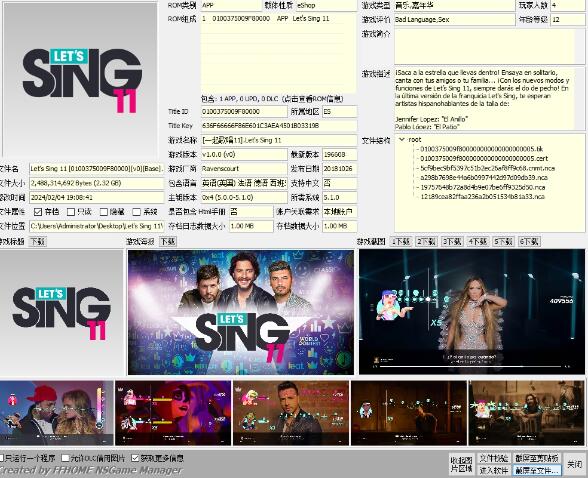
Task: Click the Title Key text field
Action: click(x=279, y=126)
